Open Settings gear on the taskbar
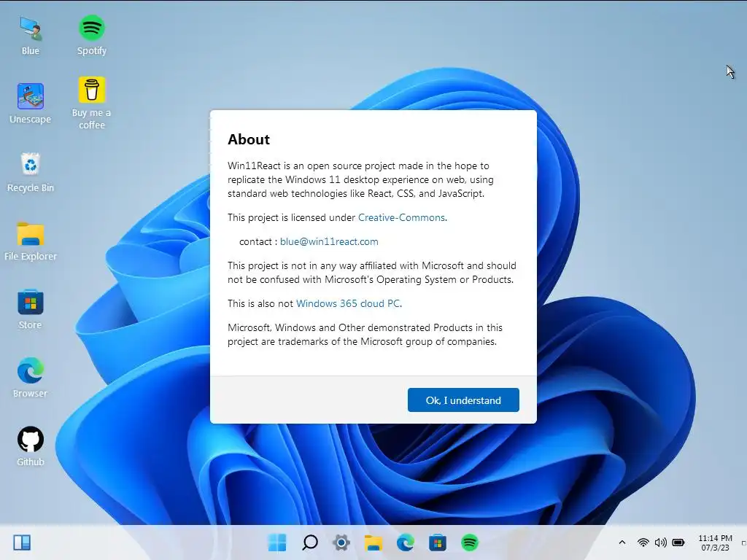 coord(341,542)
